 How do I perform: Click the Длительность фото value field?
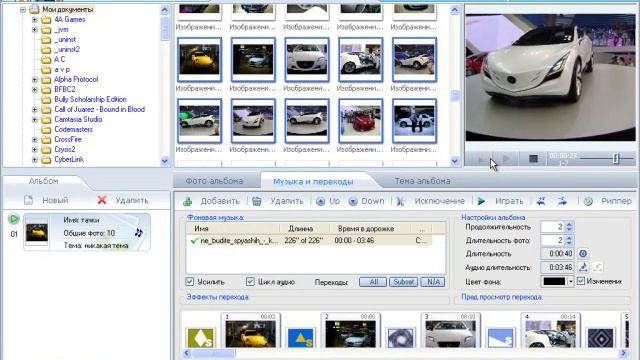(x=553, y=240)
